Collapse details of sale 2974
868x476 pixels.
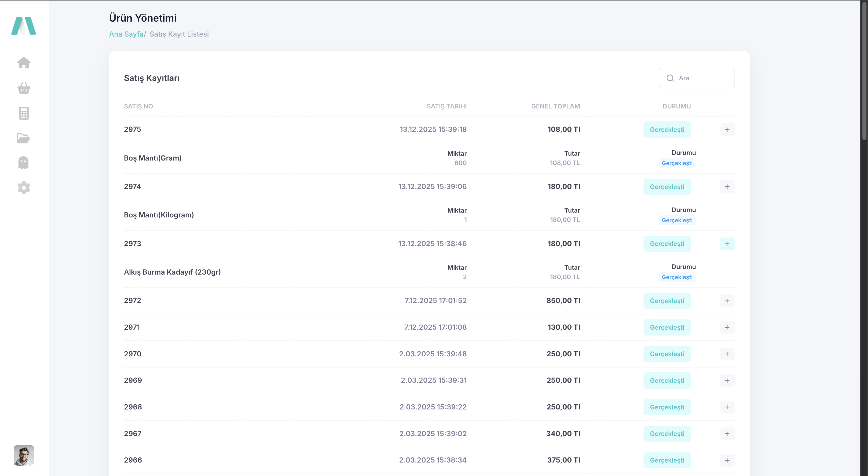(727, 186)
